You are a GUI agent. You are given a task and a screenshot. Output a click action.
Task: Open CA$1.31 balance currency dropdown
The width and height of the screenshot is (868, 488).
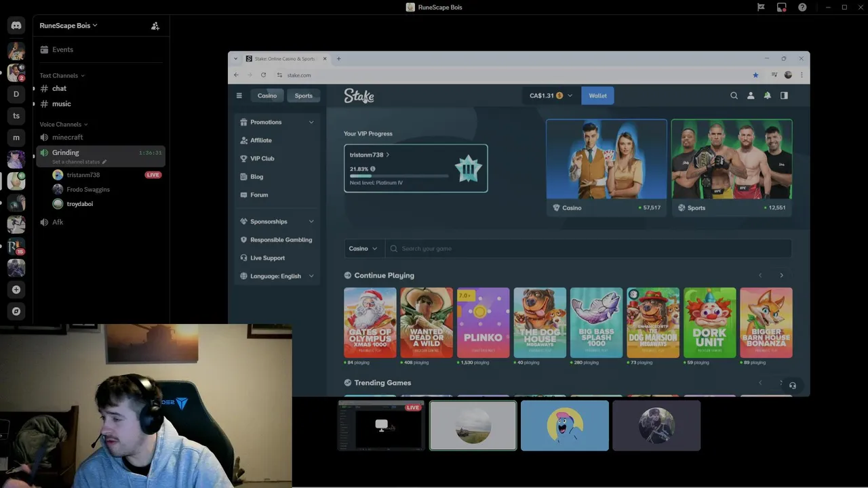point(551,96)
